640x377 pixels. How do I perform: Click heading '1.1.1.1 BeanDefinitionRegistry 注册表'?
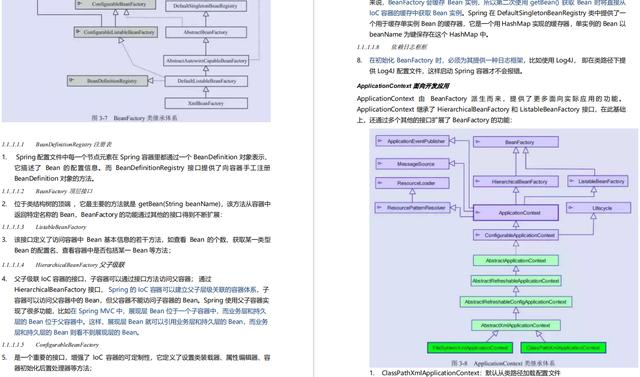pyautogui.click(x=57, y=144)
